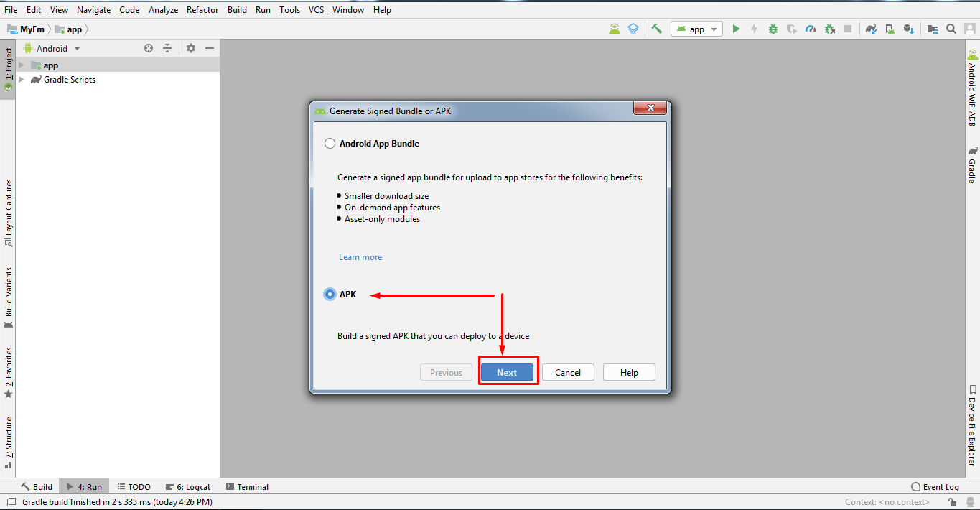Click the scroll-from-source target icon

coord(149,48)
